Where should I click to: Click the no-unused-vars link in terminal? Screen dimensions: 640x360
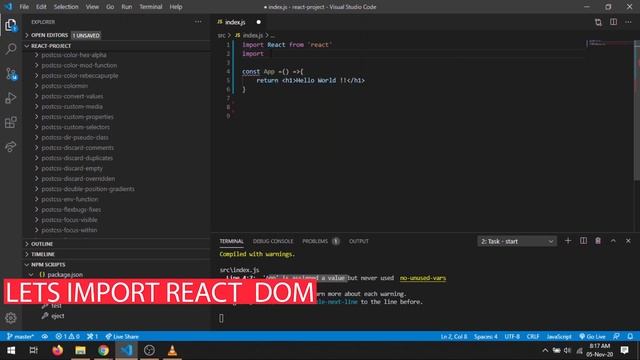pos(422,278)
